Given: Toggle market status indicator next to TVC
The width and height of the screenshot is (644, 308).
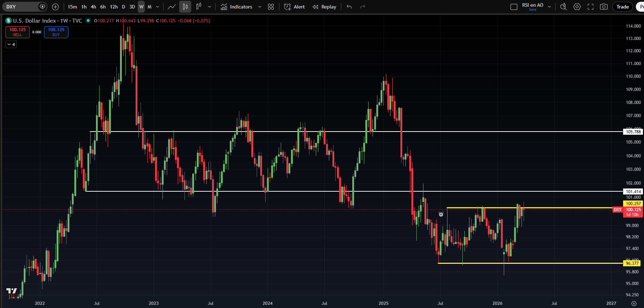Looking at the screenshot, I should pos(88,21).
